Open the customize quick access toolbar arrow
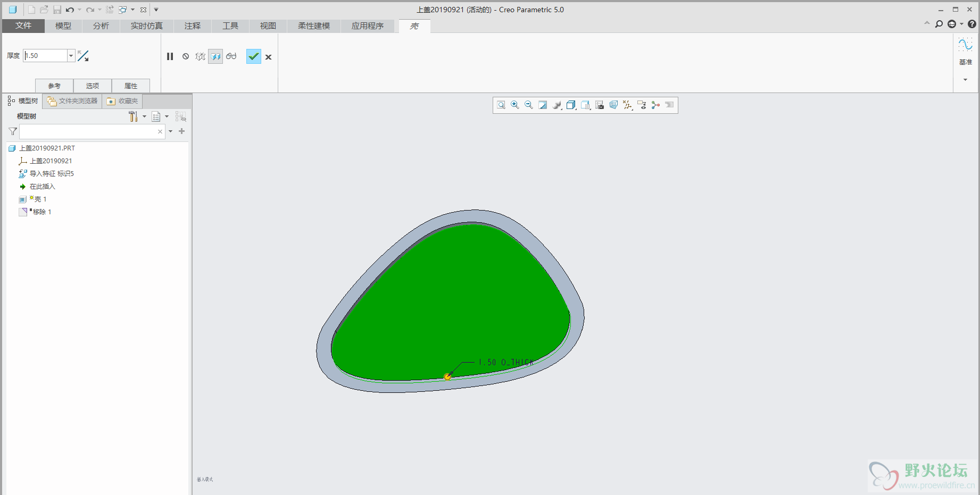 pyautogui.click(x=156, y=10)
